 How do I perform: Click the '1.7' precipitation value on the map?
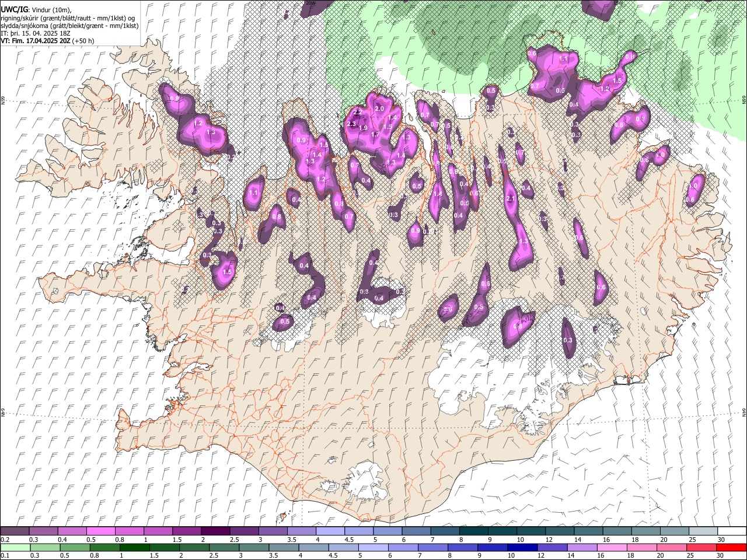click(376, 135)
